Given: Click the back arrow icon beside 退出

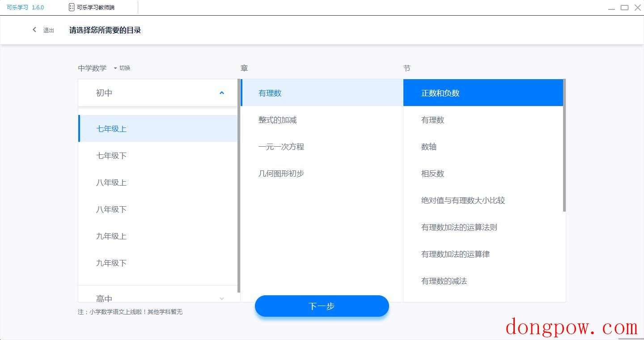Looking at the screenshot, I should [34, 30].
